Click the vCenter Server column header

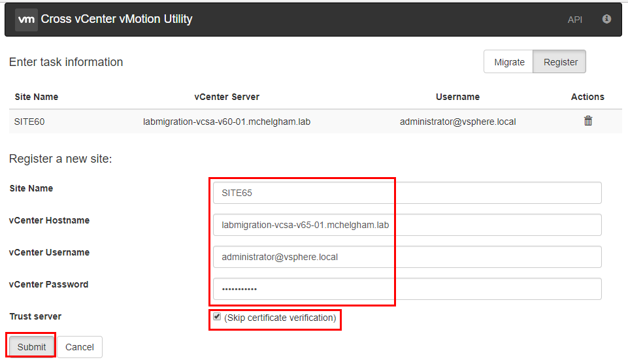click(227, 97)
